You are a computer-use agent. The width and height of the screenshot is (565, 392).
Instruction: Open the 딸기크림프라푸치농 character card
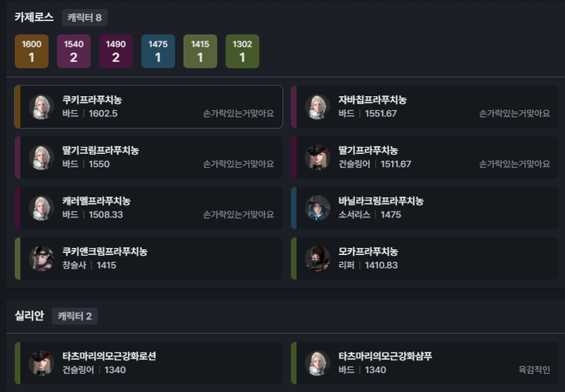(148, 158)
